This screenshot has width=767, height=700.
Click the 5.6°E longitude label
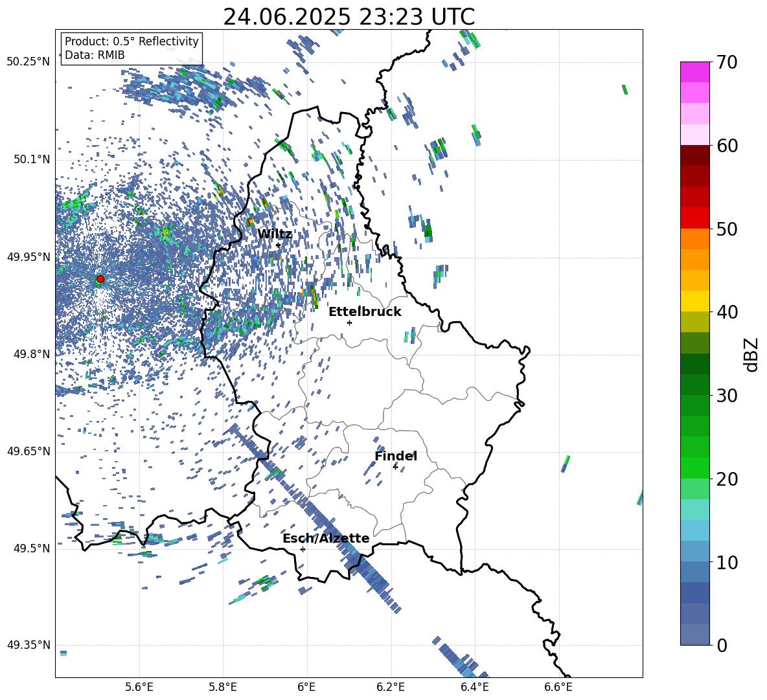[139, 687]
